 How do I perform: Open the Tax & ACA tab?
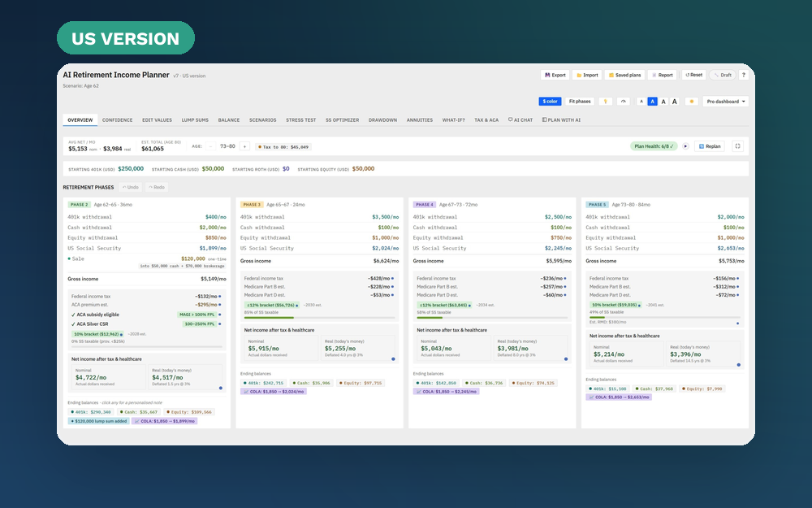pos(486,120)
